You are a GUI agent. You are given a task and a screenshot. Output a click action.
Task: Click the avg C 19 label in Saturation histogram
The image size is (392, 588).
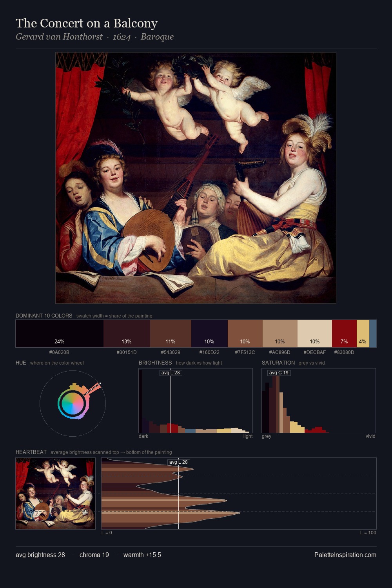[x=279, y=373]
